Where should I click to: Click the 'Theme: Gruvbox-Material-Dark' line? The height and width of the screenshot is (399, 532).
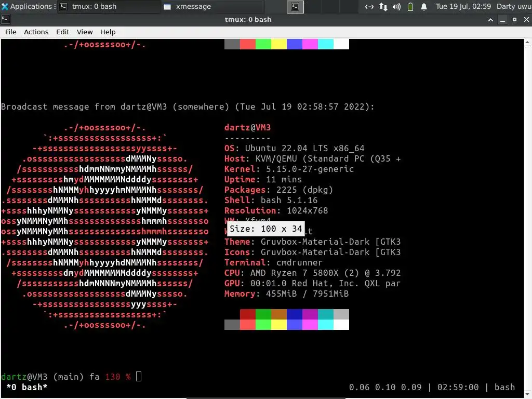[x=312, y=242]
